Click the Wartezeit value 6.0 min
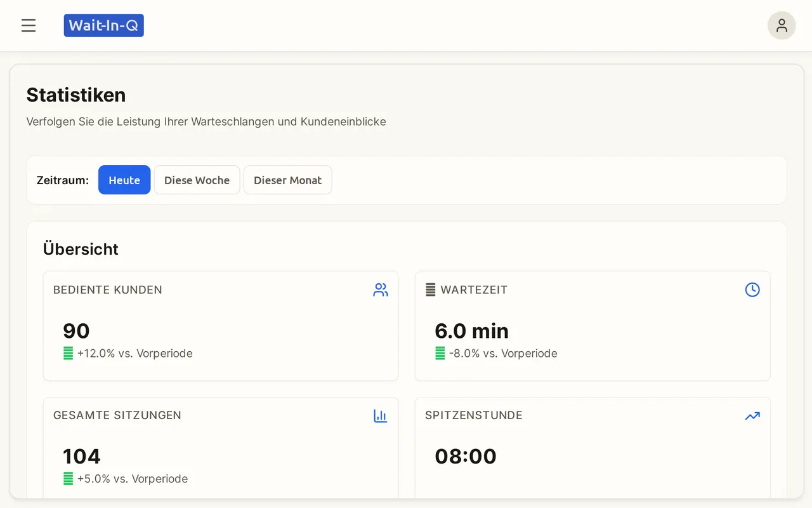This screenshot has height=508, width=812. point(471,331)
